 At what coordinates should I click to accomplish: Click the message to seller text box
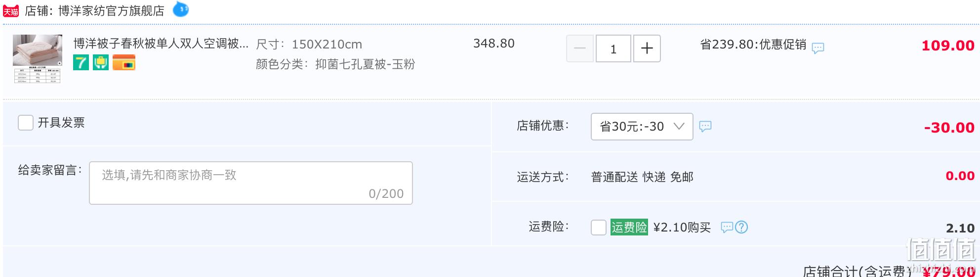(x=251, y=183)
